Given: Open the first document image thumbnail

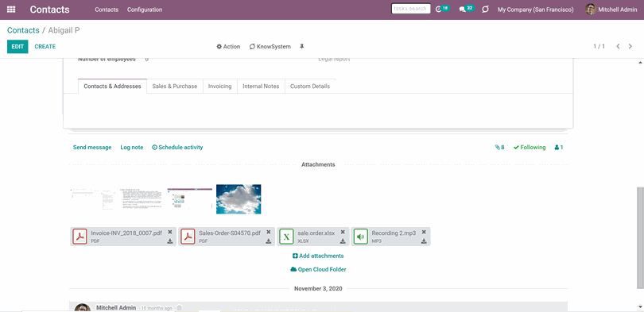Looking at the screenshot, I should pos(93,199).
